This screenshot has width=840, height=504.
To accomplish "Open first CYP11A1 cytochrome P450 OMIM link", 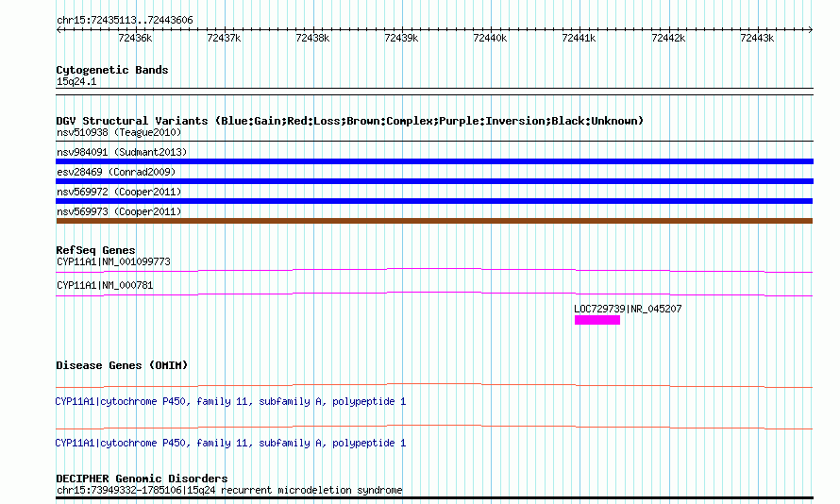I will tap(230, 402).
